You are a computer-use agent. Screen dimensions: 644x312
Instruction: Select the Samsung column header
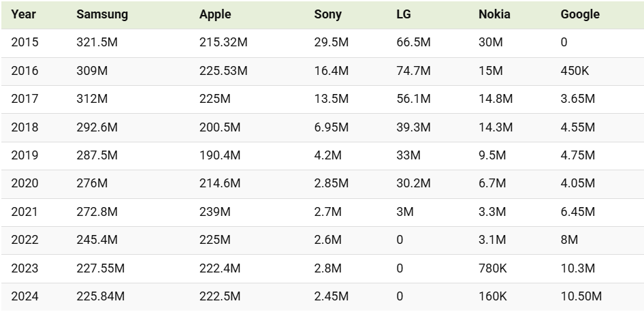point(102,14)
